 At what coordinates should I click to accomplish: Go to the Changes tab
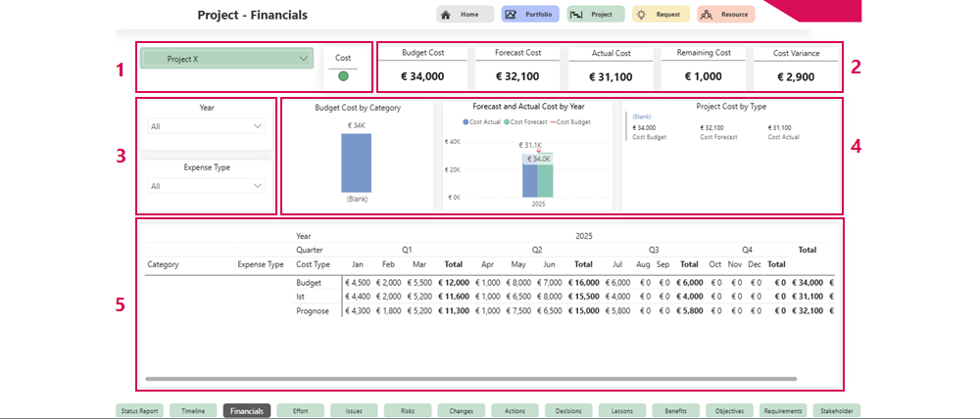coord(462,411)
